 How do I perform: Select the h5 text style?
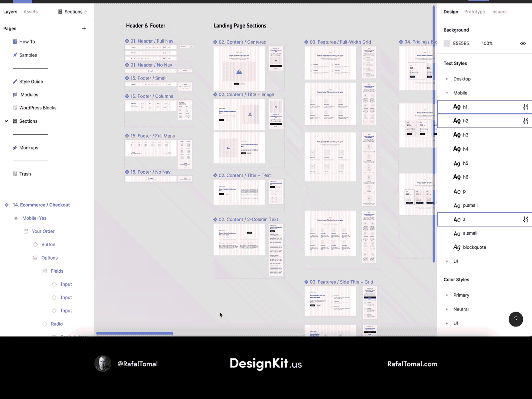[484, 163]
